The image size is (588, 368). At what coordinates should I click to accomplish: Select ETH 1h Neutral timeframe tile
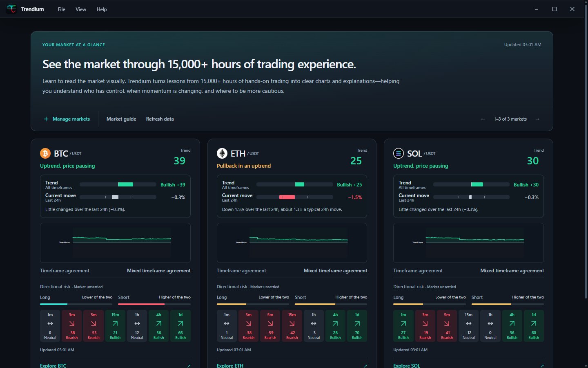tap(314, 326)
